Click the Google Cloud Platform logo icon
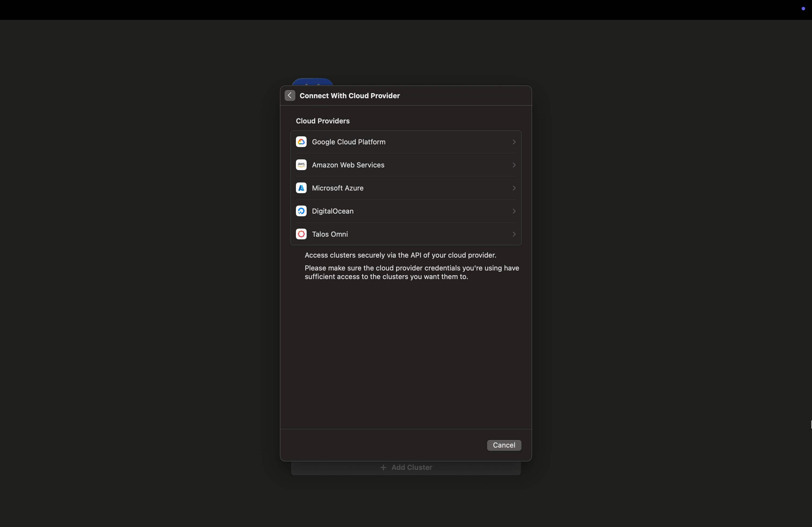Screen dimensions: 812x527 (301, 142)
